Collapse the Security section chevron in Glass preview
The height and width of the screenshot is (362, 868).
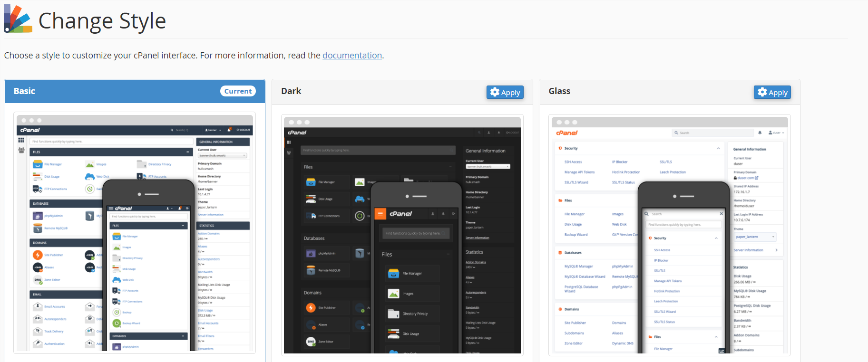click(x=718, y=148)
